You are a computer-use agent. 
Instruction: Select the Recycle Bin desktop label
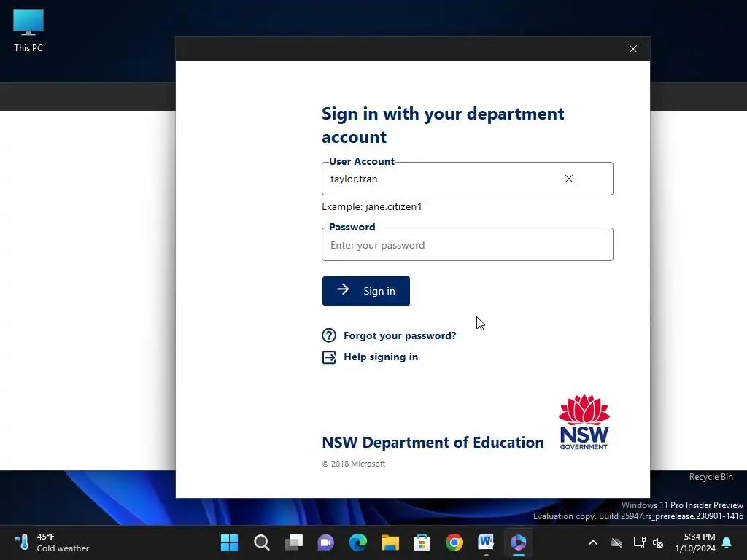coord(711,477)
